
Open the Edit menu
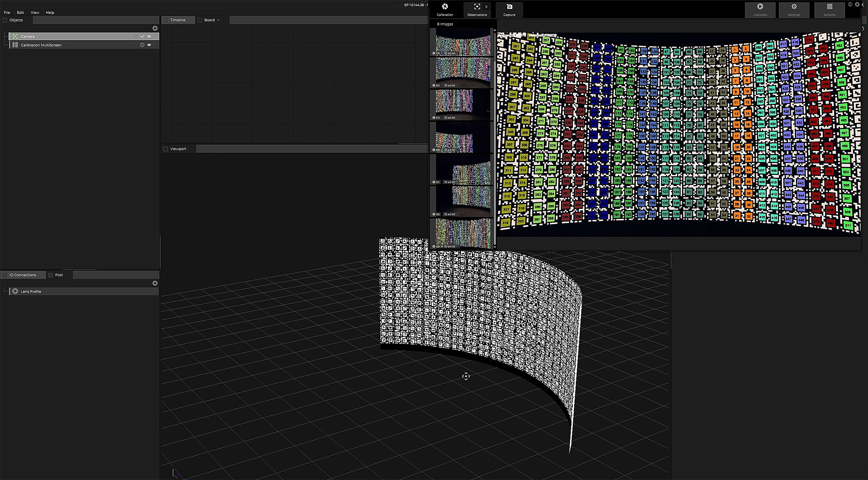[x=20, y=13]
